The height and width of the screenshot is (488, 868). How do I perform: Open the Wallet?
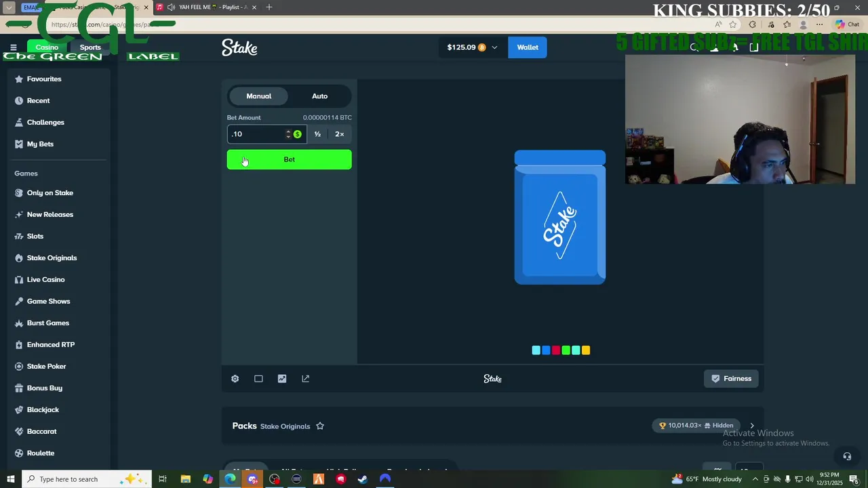click(528, 47)
